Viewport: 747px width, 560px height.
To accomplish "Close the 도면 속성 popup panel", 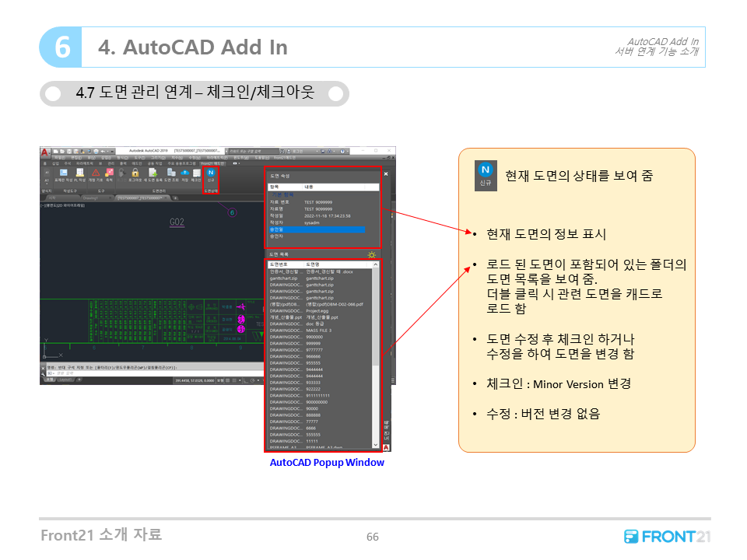I will 386,174.
